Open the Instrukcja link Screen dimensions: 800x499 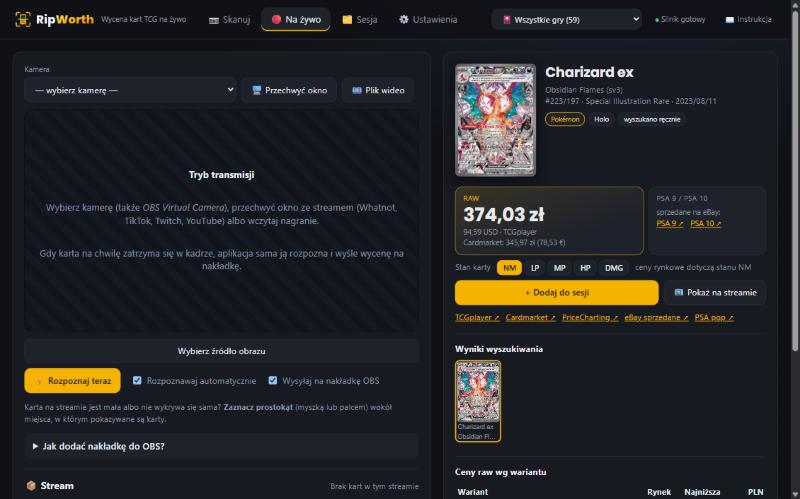tap(748, 19)
